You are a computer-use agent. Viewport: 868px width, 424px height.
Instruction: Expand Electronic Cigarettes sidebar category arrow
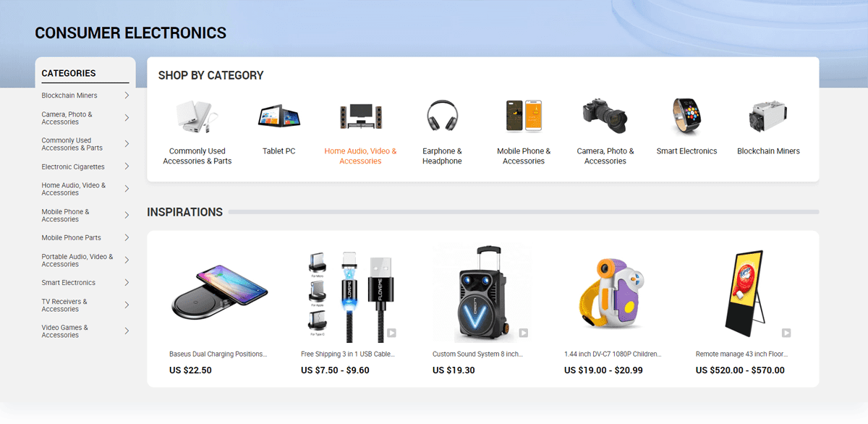127,166
